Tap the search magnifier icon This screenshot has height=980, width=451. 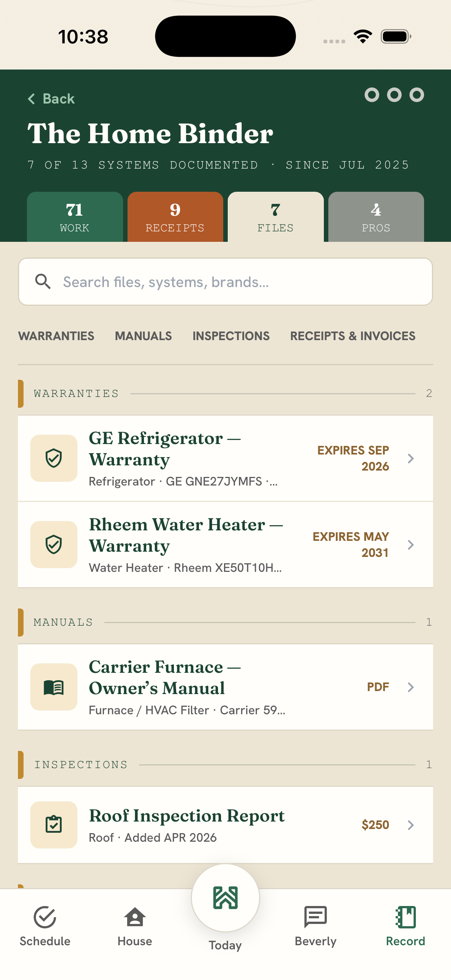tap(43, 281)
